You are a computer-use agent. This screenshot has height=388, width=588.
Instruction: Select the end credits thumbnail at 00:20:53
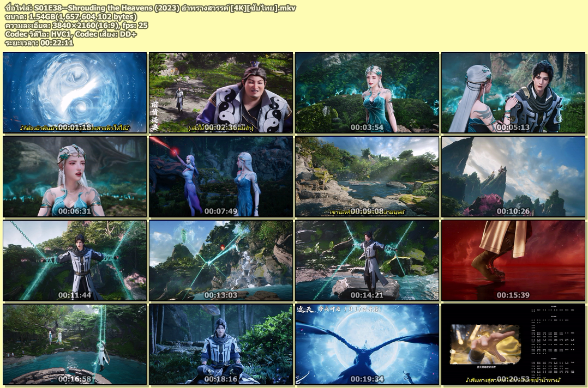tap(513, 344)
